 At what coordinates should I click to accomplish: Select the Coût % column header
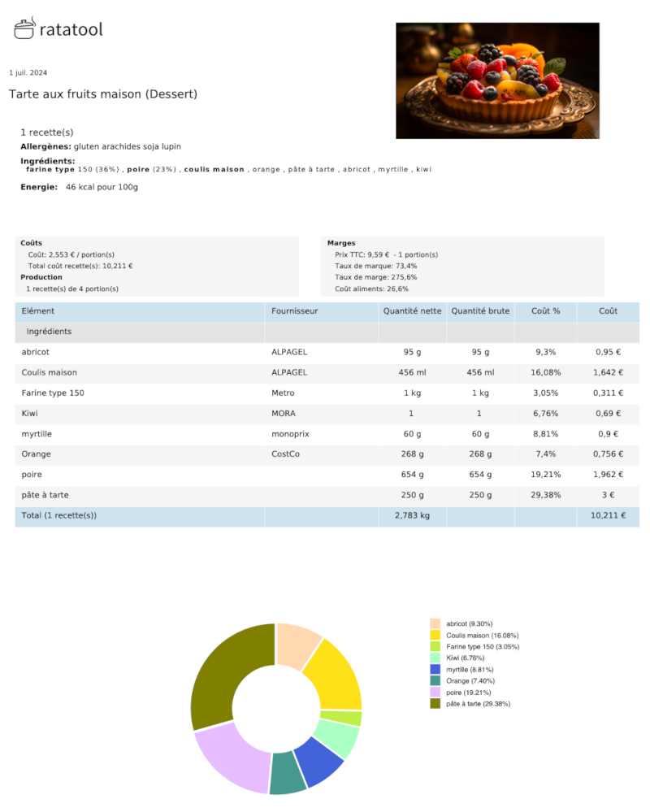click(x=545, y=310)
